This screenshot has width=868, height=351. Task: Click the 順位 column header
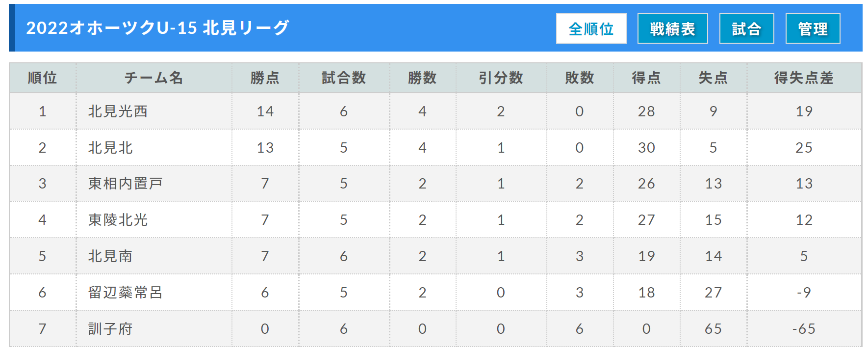pyautogui.click(x=43, y=78)
